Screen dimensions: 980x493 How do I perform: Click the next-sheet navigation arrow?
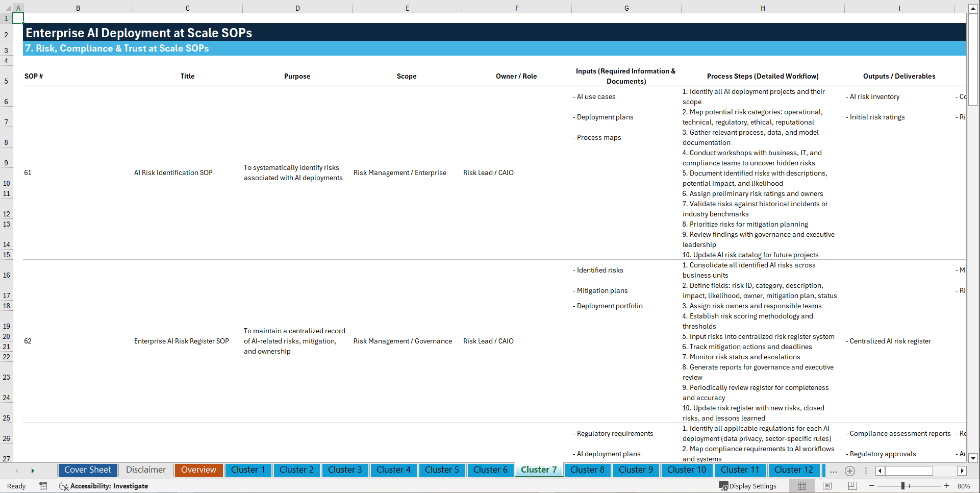33,471
